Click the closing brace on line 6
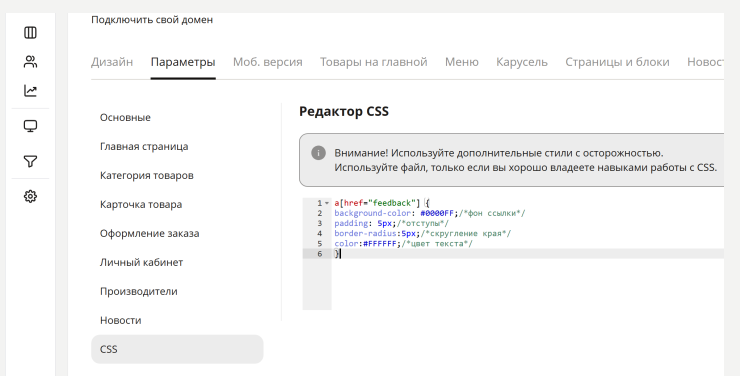Viewport: 740px width, 376px height. coord(336,254)
